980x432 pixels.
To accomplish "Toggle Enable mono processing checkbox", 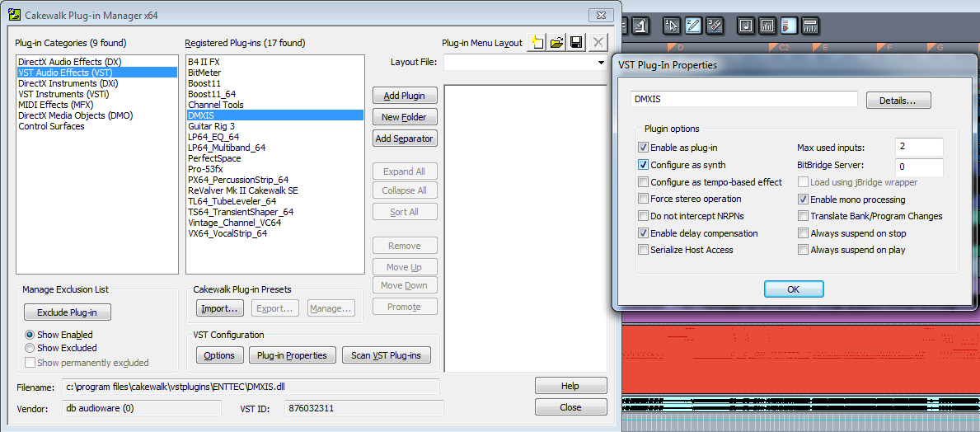I will coord(803,200).
